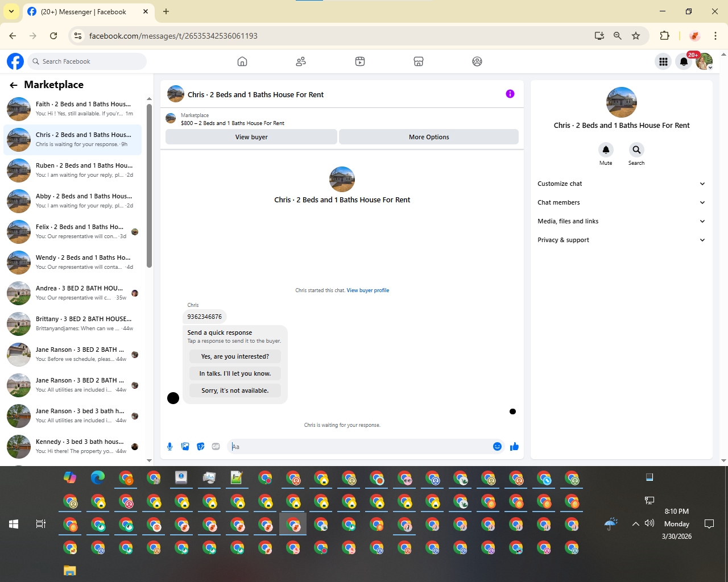Open emoji picker in message box
This screenshot has width=728, height=582.
497,447
